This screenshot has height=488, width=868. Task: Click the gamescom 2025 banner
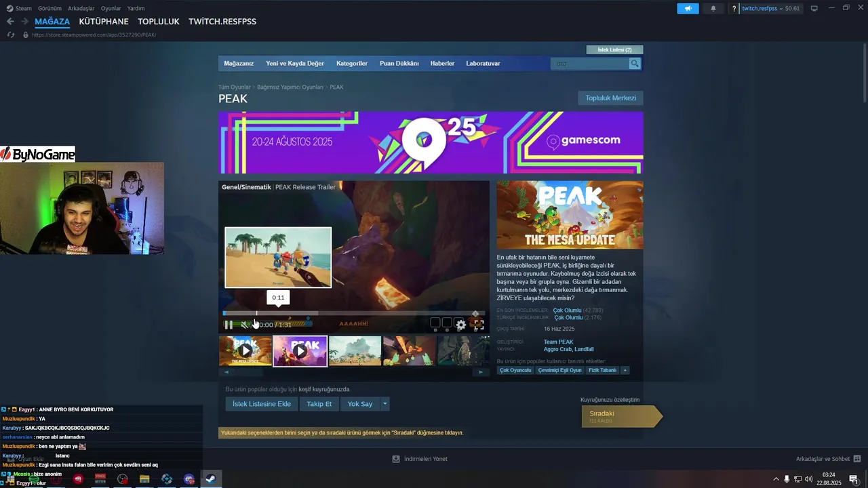[431, 142]
